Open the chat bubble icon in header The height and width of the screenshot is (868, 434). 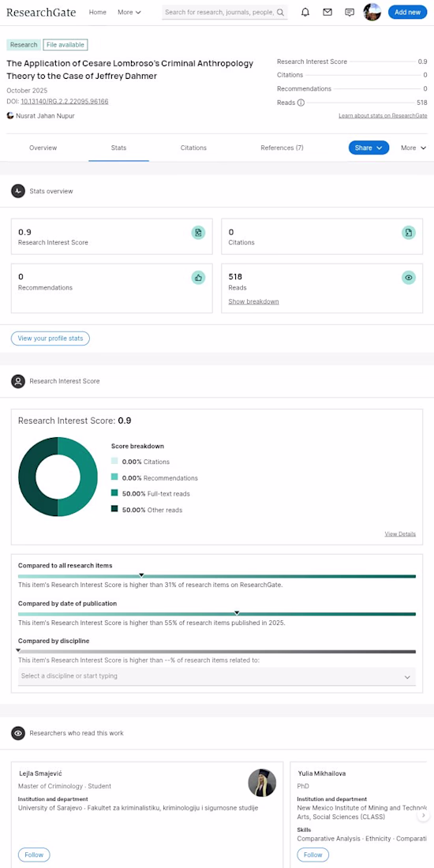coord(350,12)
